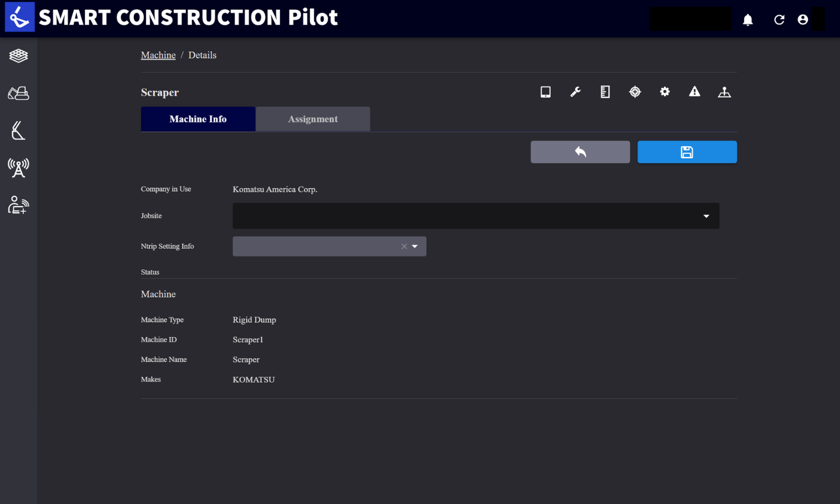
Task: Open the add operator sidebar icon
Action: pos(18,205)
